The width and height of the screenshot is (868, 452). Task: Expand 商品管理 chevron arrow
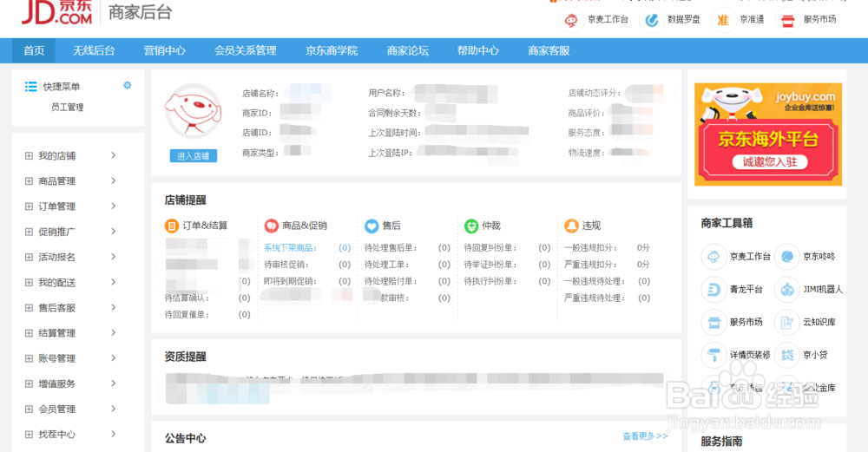(x=113, y=181)
